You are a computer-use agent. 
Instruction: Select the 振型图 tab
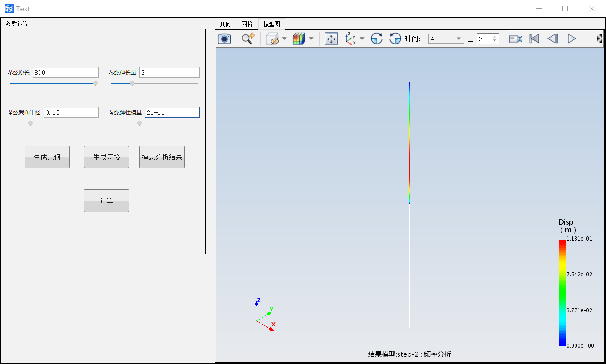(271, 24)
